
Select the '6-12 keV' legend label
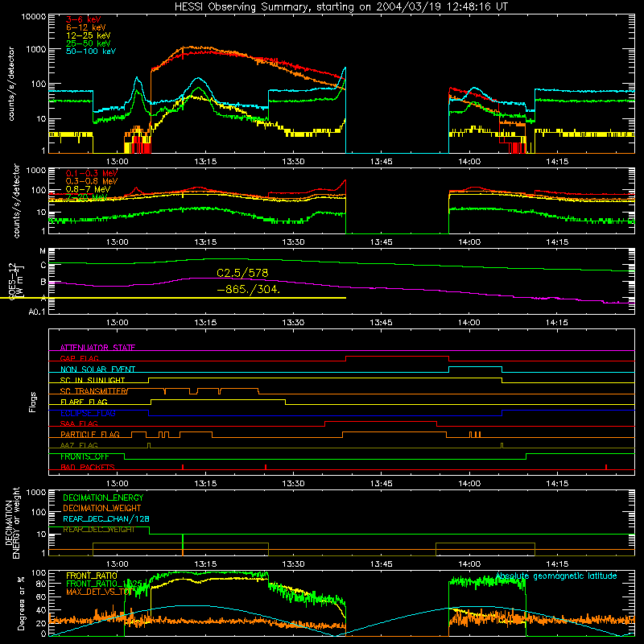pos(86,27)
